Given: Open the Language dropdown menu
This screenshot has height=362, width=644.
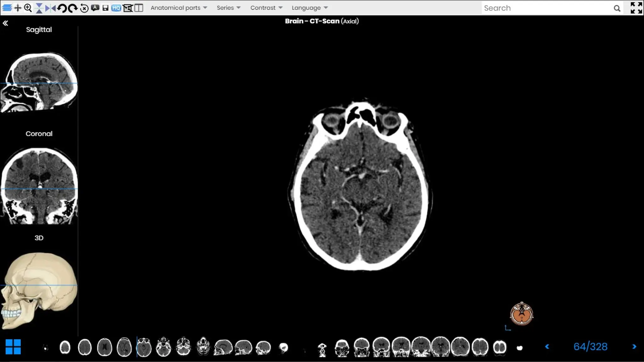Looking at the screenshot, I should tap(310, 8).
